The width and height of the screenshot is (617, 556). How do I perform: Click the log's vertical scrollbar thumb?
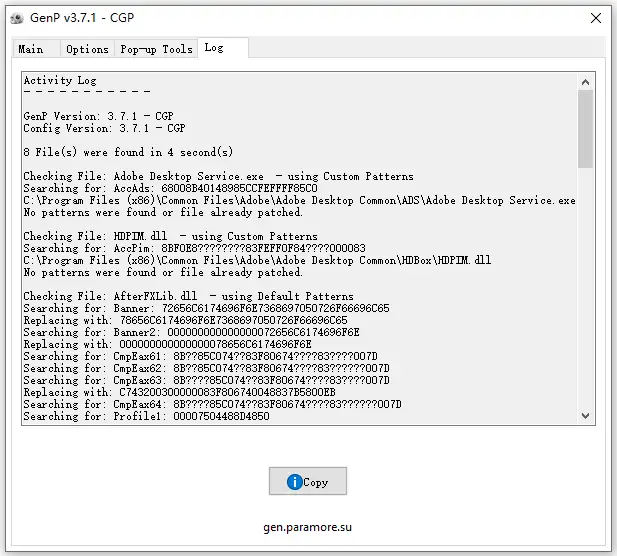coord(586,129)
